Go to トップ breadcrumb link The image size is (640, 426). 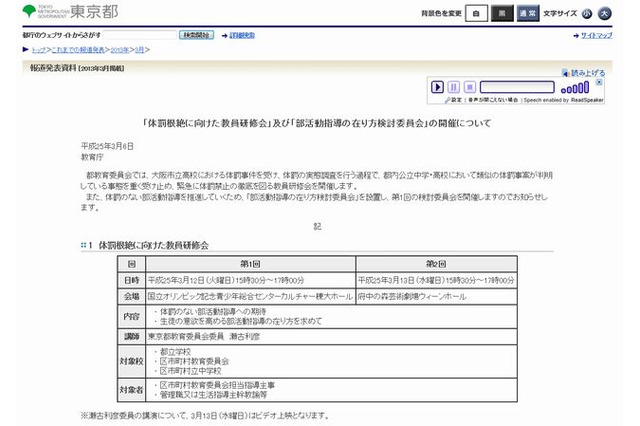click(39, 50)
